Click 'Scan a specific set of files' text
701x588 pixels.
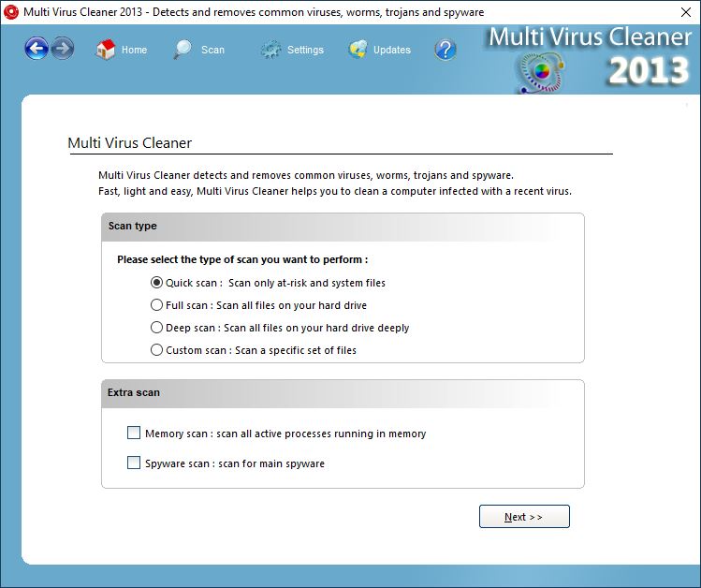[x=296, y=350]
